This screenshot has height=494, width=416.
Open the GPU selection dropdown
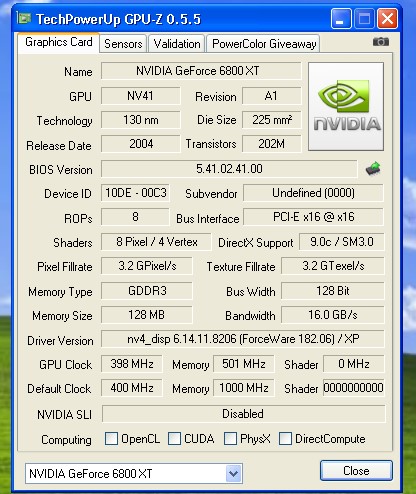(233, 473)
